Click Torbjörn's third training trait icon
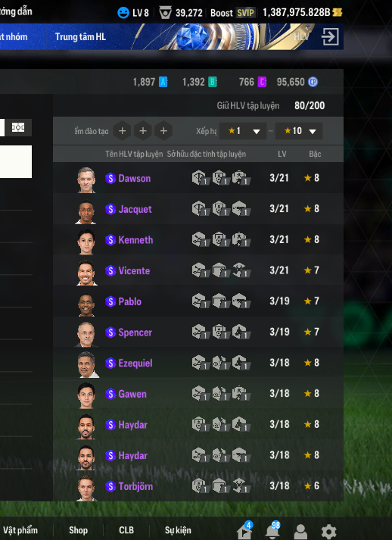The image size is (392, 540). [x=241, y=485]
